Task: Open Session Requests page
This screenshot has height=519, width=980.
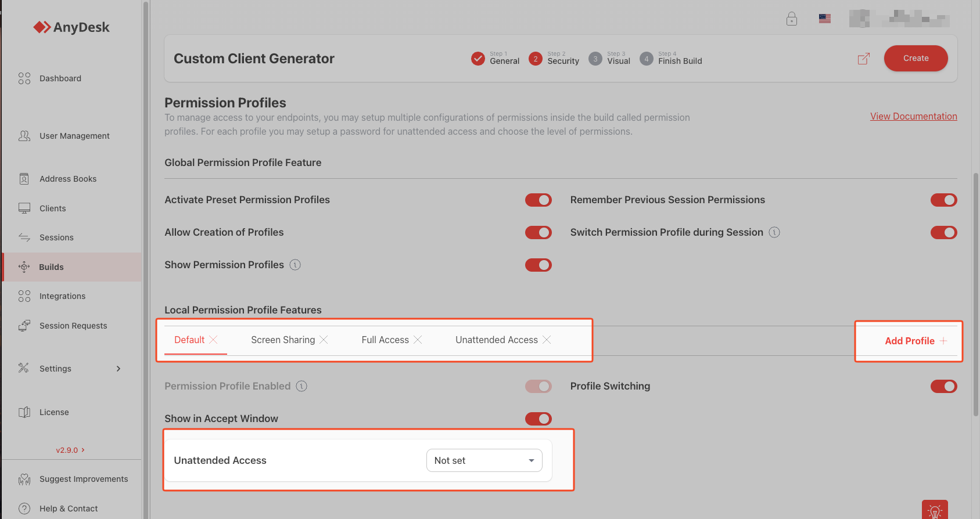Action: click(72, 326)
